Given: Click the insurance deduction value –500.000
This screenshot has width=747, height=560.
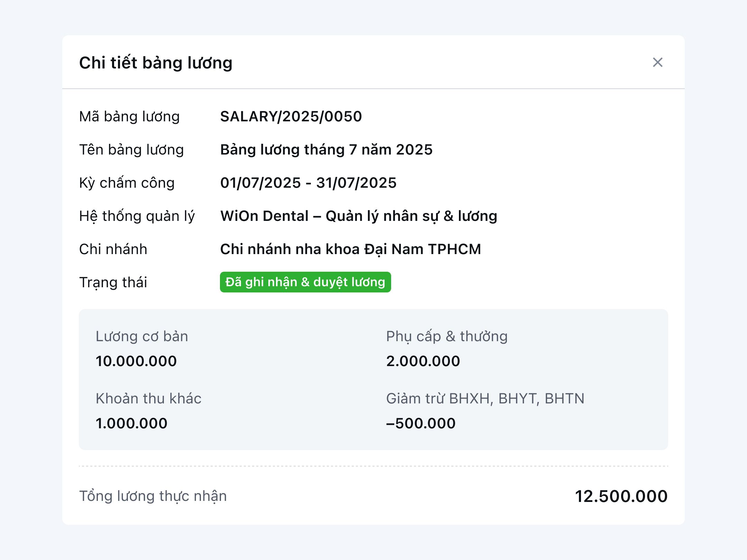Looking at the screenshot, I should [x=421, y=423].
